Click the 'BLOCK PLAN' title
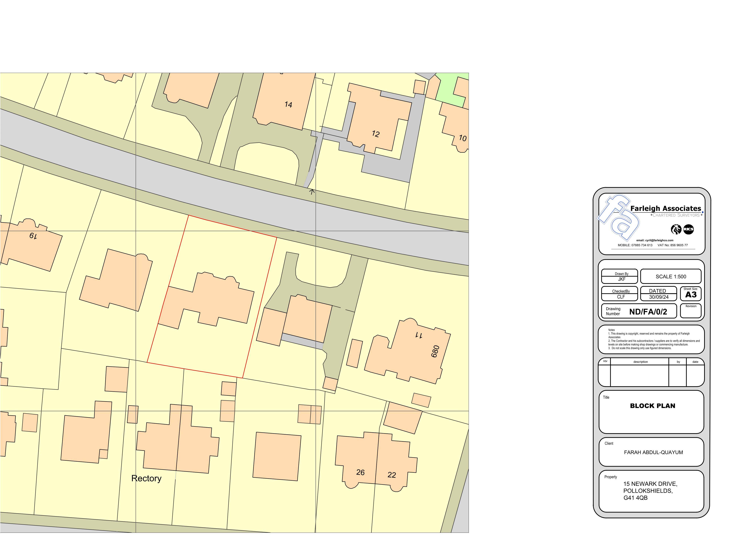 [x=652, y=406]
